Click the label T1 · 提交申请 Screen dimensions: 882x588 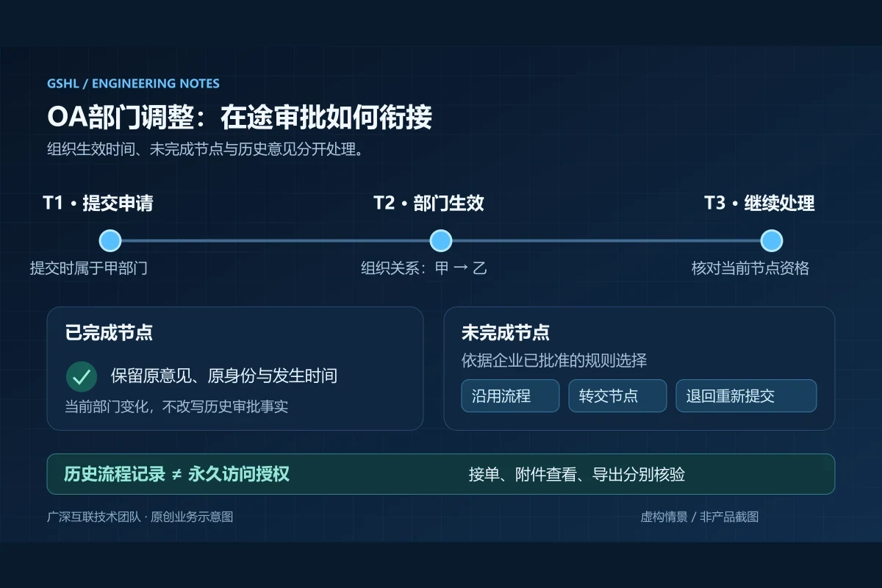click(x=98, y=203)
